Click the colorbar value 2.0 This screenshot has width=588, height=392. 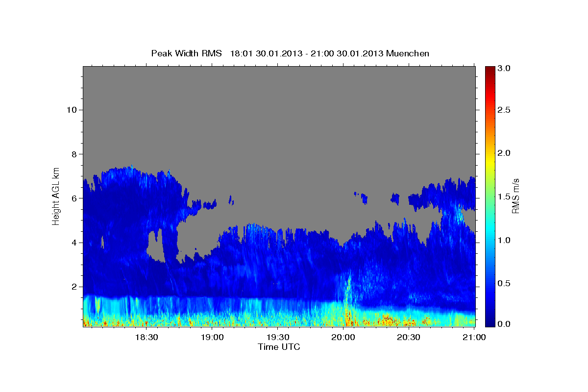pyautogui.click(x=504, y=153)
